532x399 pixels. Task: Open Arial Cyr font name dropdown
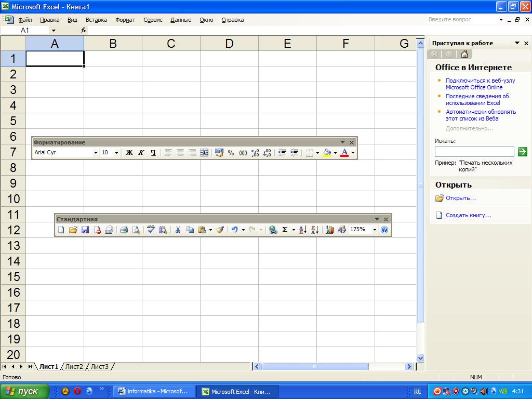[x=96, y=153]
